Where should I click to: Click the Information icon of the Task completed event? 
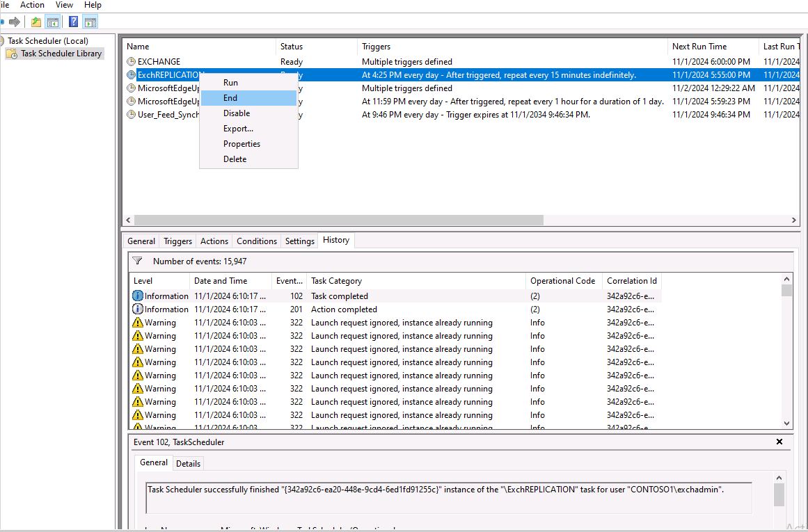pyautogui.click(x=138, y=296)
